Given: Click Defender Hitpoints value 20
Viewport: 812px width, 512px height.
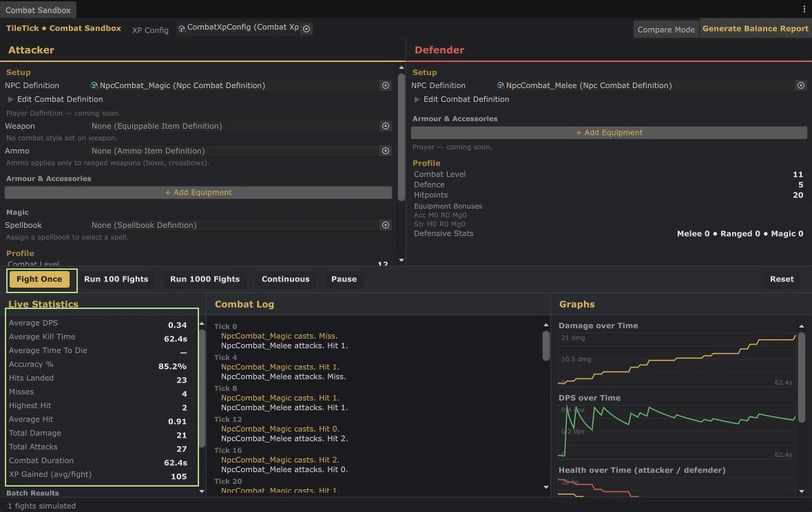Looking at the screenshot, I should 798,195.
